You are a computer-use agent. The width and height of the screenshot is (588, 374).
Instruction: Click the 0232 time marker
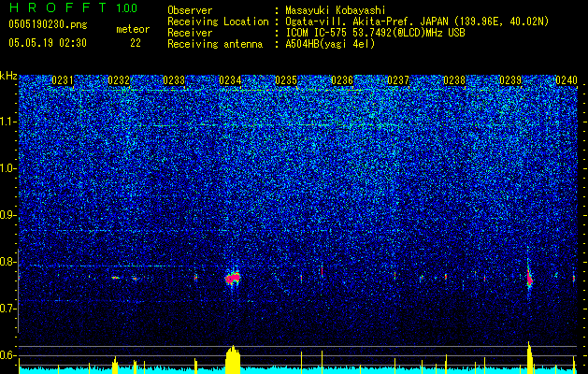(119, 80)
